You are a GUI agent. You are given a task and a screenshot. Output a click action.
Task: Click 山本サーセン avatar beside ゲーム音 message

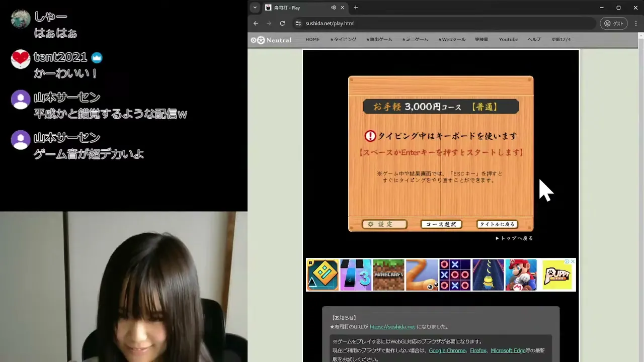click(21, 140)
